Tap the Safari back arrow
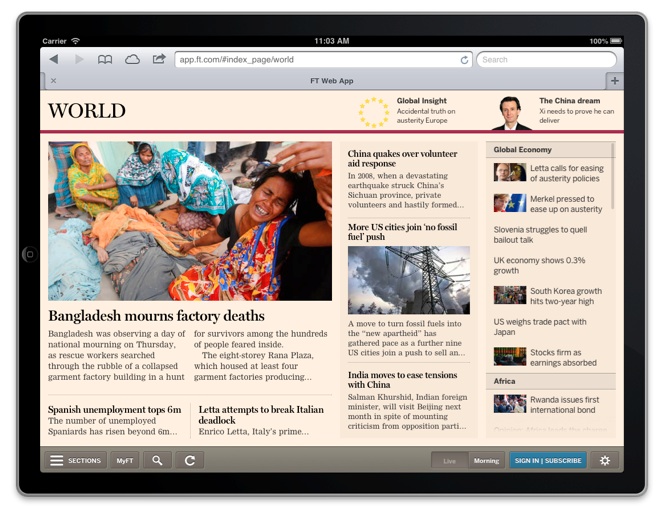This screenshot has width=660, height=510. click(x=54, y=59)
